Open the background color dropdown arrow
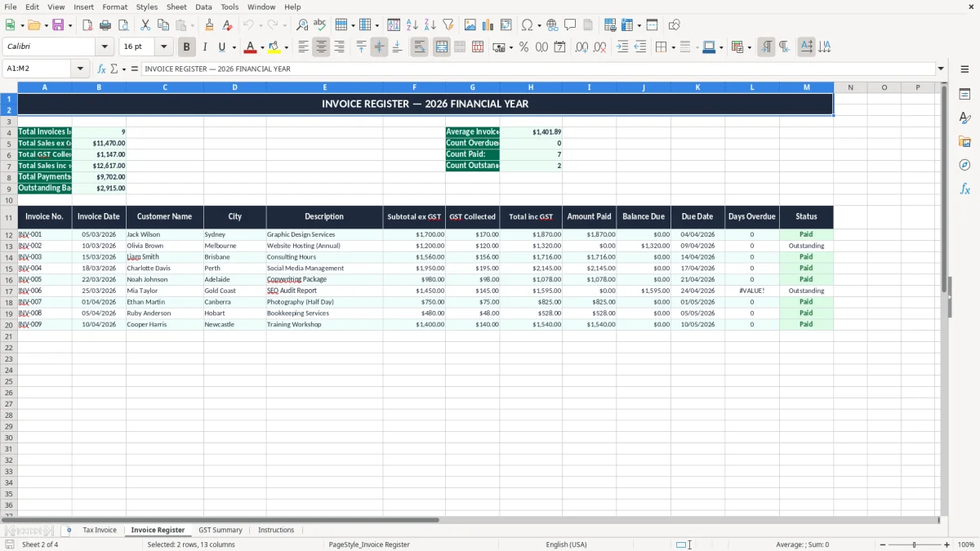The image size is (980, 551). click(286, 47)
